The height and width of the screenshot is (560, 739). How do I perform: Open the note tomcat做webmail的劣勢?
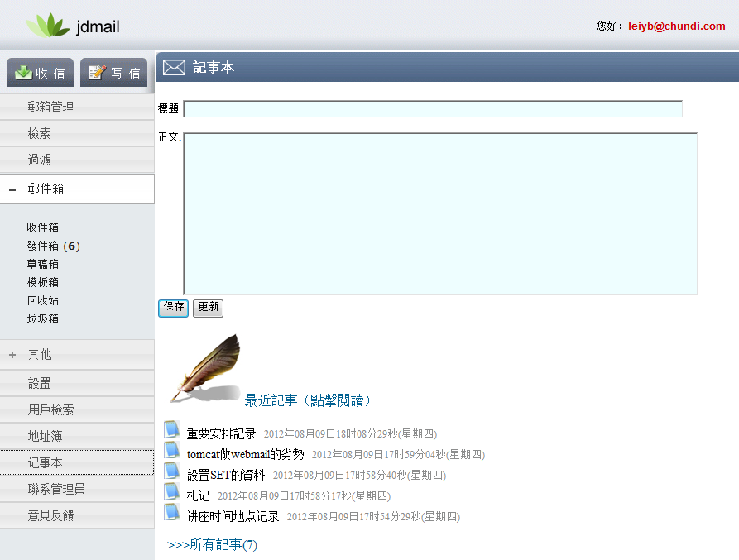[245, 454]
